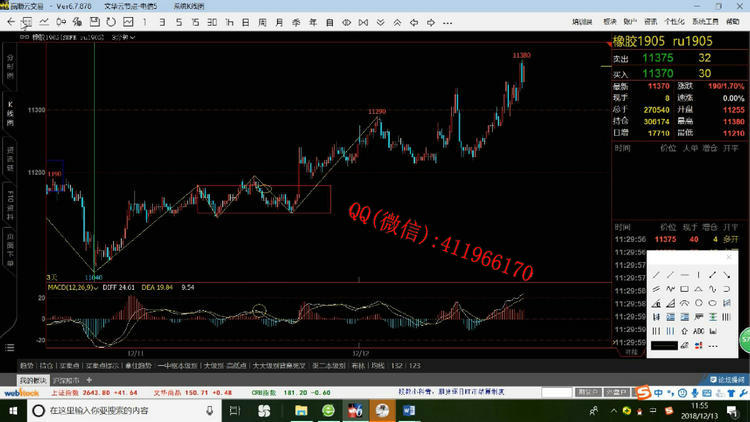
Task: Switch chart to 日 (daily) period
Action: [245, 21]
